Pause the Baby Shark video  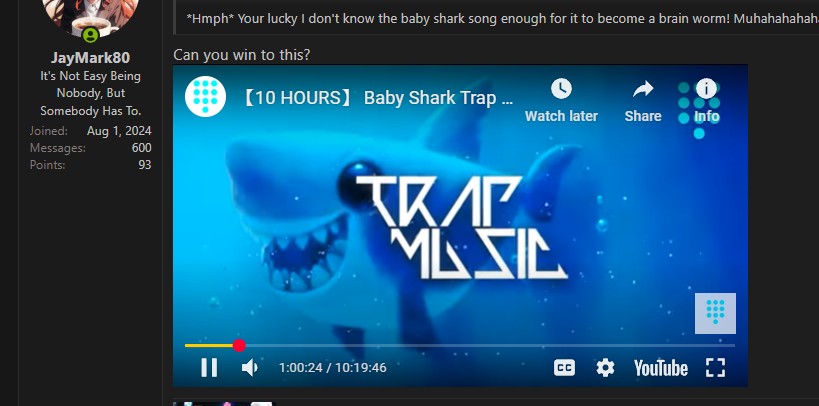click(209, 367)
